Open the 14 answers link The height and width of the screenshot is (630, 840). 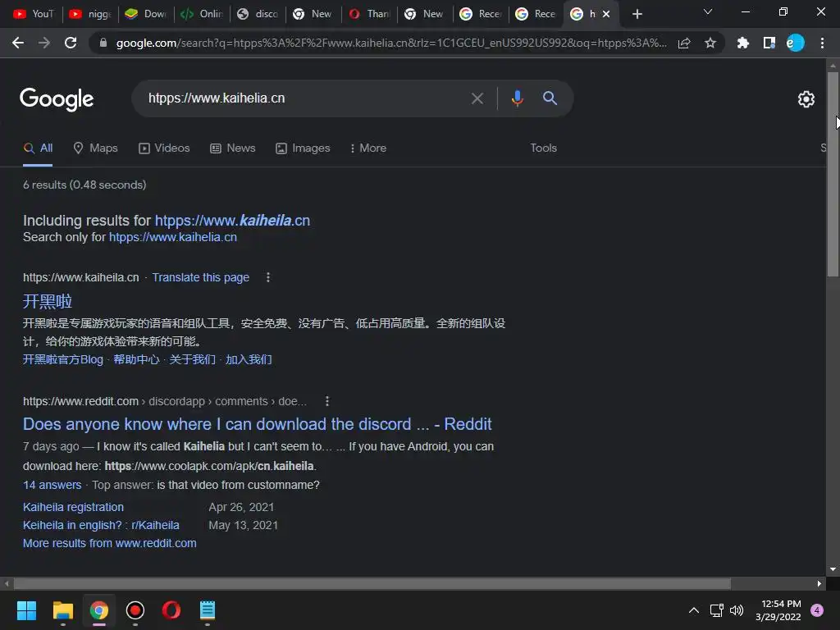click(x=52, y=485)
